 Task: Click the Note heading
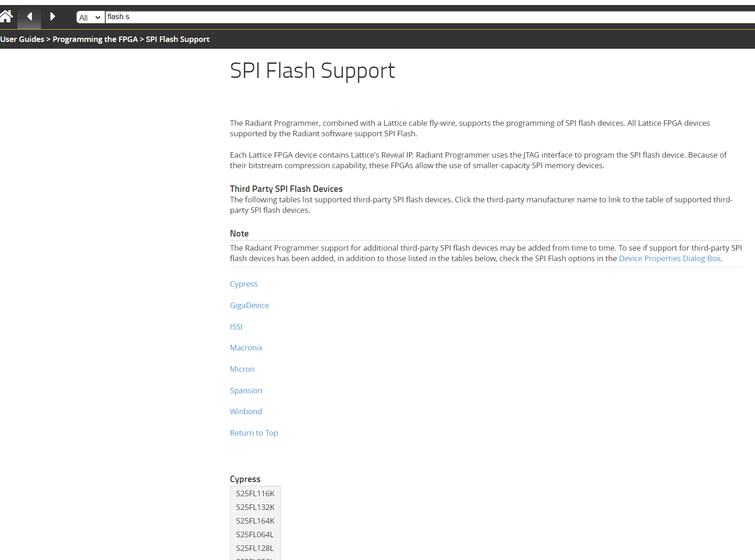tap(239, 233)
